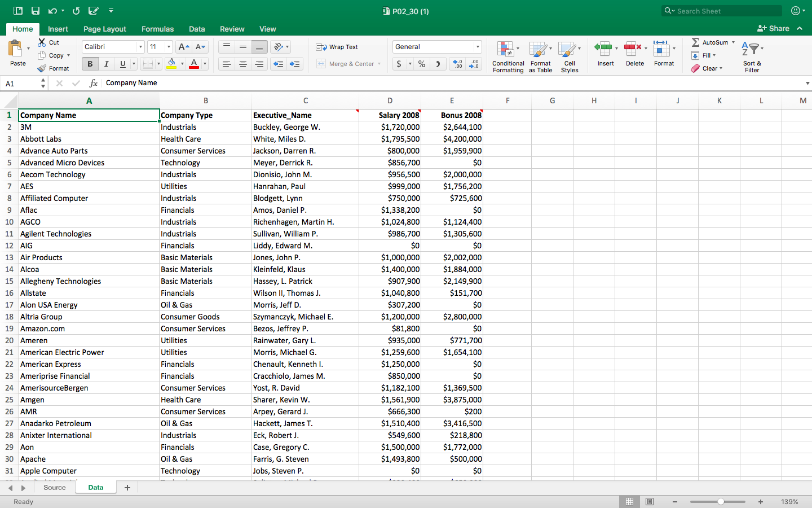The width and height of the screenshot is (812, 508).
Task: Click the Insert cells icon
Action: pyautogui.click(x=603, y=49)
